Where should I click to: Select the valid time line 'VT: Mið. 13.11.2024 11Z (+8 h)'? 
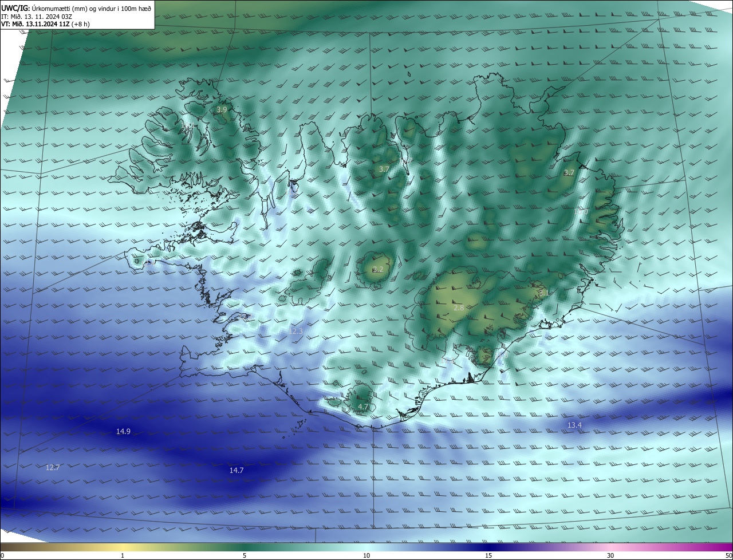(x=45, y=24)
